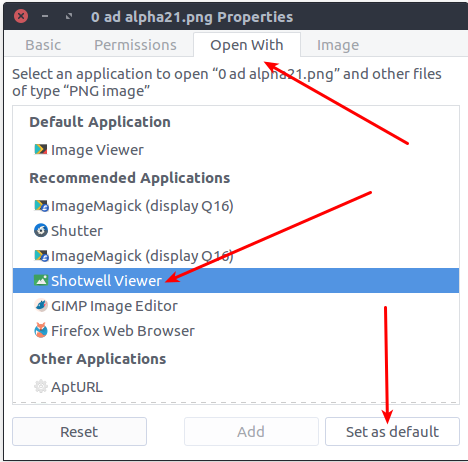The image size is (468, 462).
Task: Click the Image Viewer app icon
Action: click(x=41, y=149)
